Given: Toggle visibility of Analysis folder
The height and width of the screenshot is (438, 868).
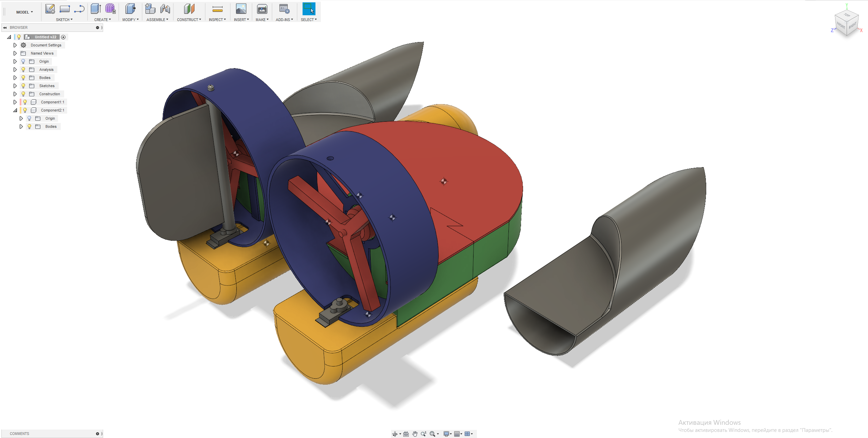Looking at the screenshot, I should 23,69.
